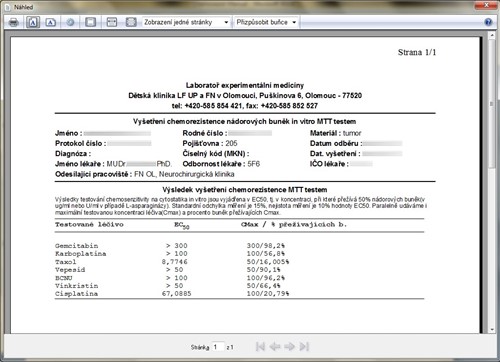Click the Taxol drug row name
Viewport: 500px width, 362px height.
click(x=66, y=262)
